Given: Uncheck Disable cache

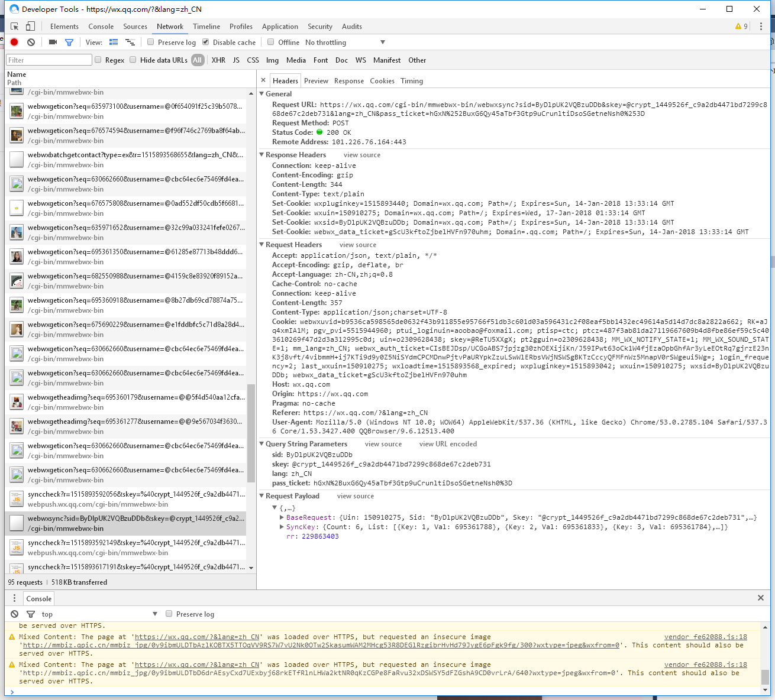Looking at the screenshot, I should (206, 42).
